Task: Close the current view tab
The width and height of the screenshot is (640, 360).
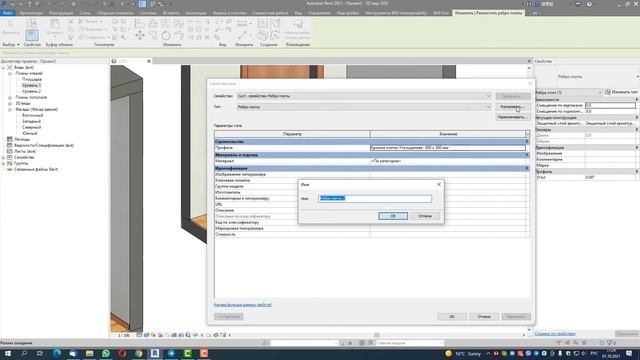Action: pyautogui.click(x=149, y=61)
